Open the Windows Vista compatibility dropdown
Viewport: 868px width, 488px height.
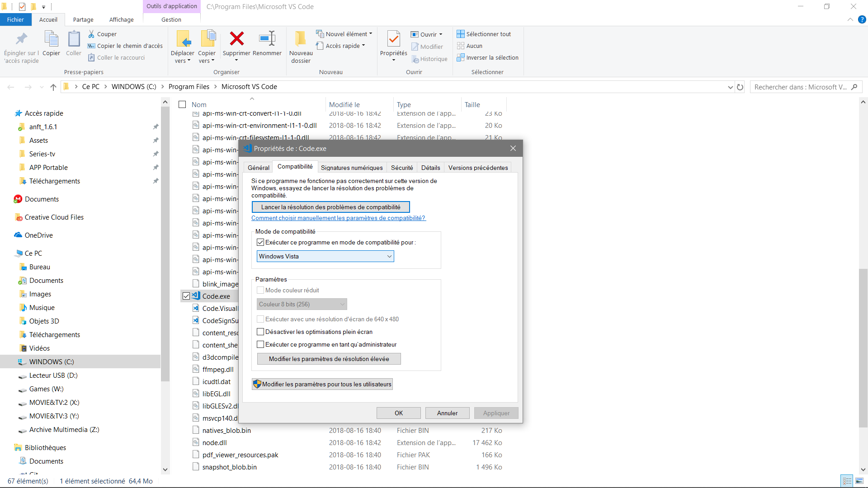[325, 257]
